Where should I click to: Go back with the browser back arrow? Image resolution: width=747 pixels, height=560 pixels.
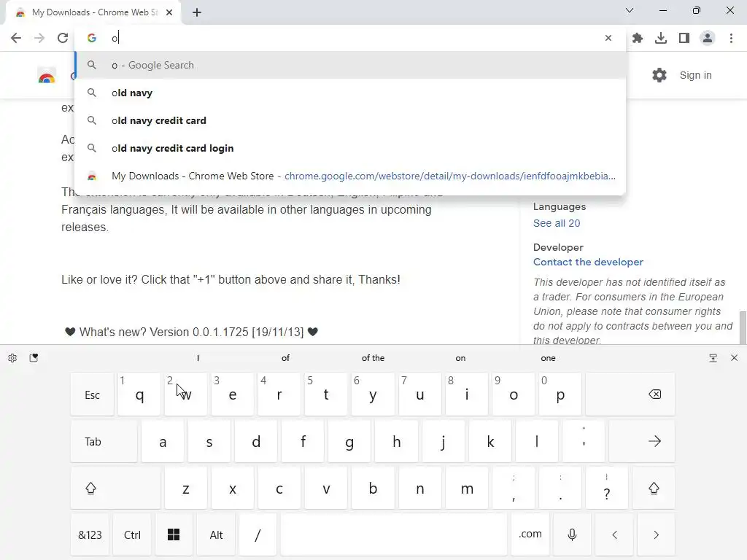[16, 38]
